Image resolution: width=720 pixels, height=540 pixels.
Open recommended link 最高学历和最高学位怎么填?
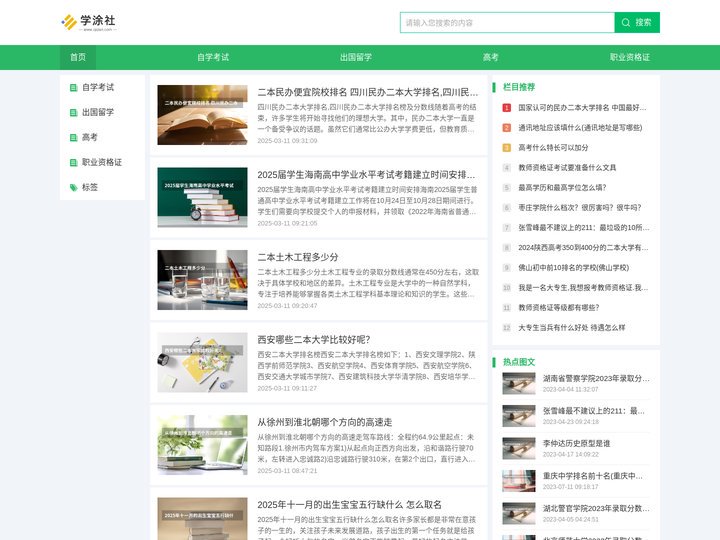[x=562, y=187]
